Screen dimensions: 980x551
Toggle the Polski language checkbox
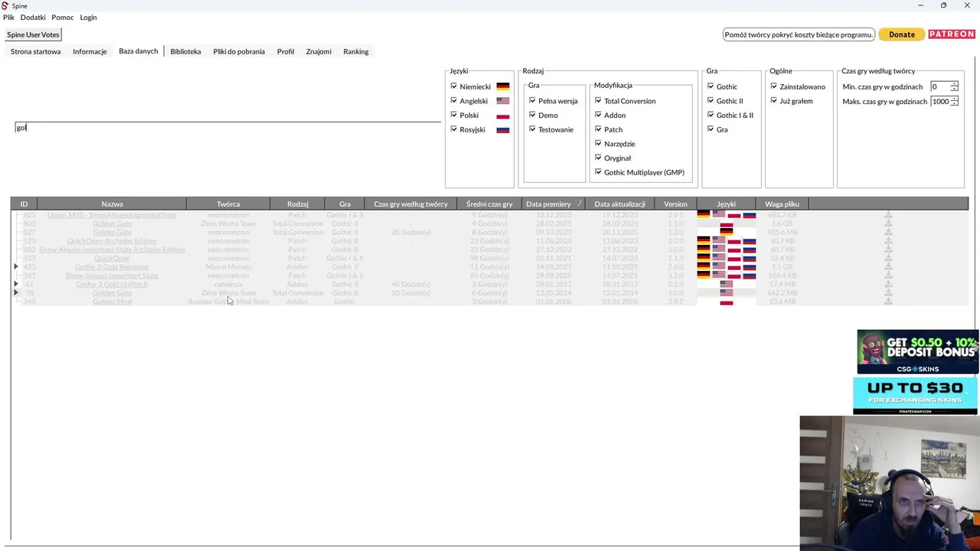click(454, 115)
